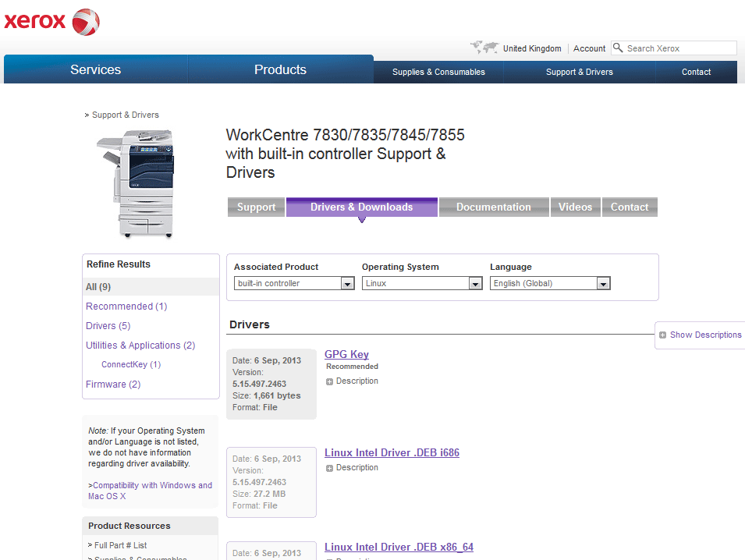
Task: Select the Drivers & Downloads tab
Action: (x=361, y=207)
